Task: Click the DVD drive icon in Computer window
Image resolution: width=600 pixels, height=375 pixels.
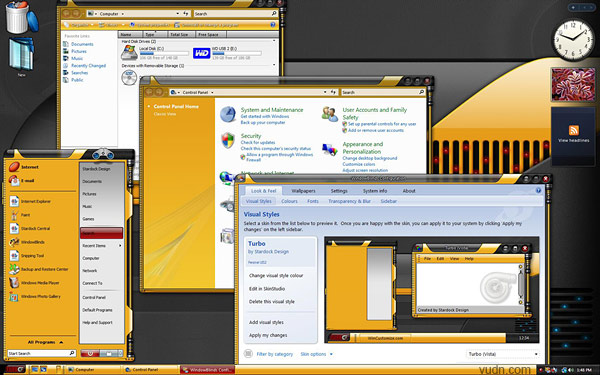Action: click(x=129, y=78)
